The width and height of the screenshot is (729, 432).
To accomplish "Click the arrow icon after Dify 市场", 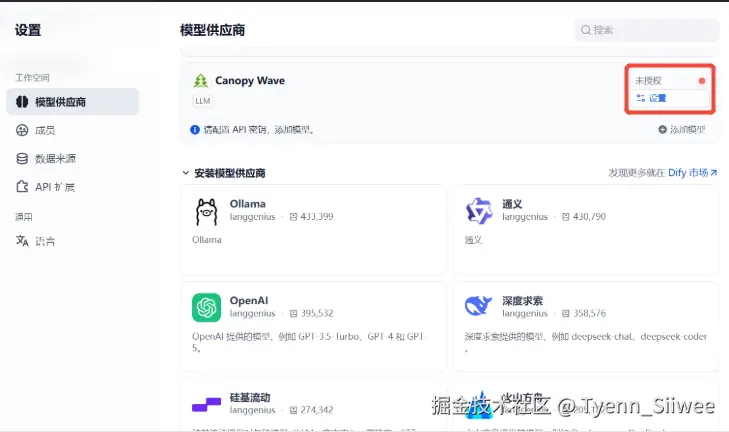I will tap(714, 173).
